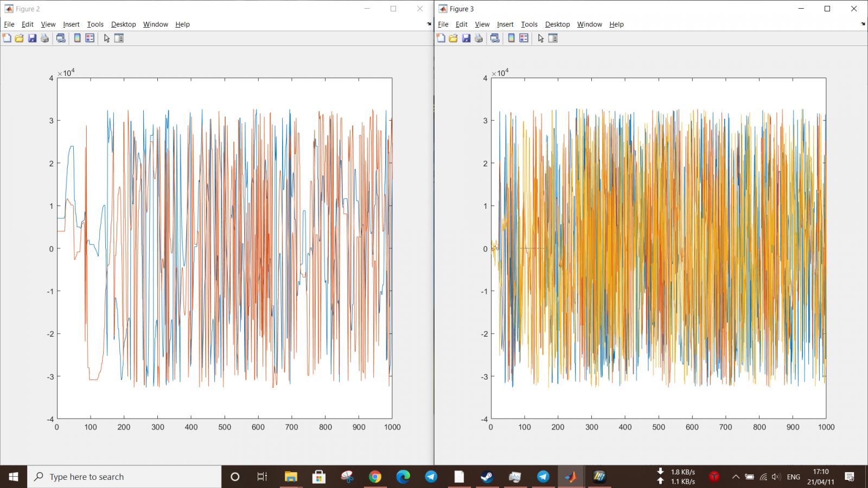Open Windows Start button
Image resolution: width=868 pixels, height=488 pixels.
[14, 477]
